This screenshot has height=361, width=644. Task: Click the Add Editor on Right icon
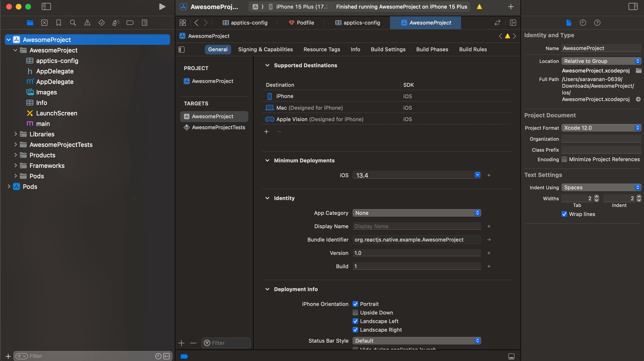pos(513,23)
